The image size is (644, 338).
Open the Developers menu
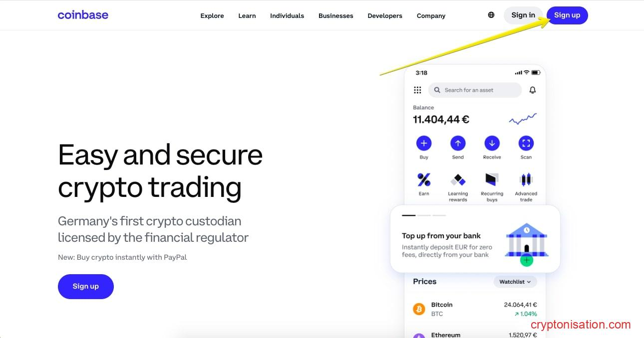coord(385,16)
